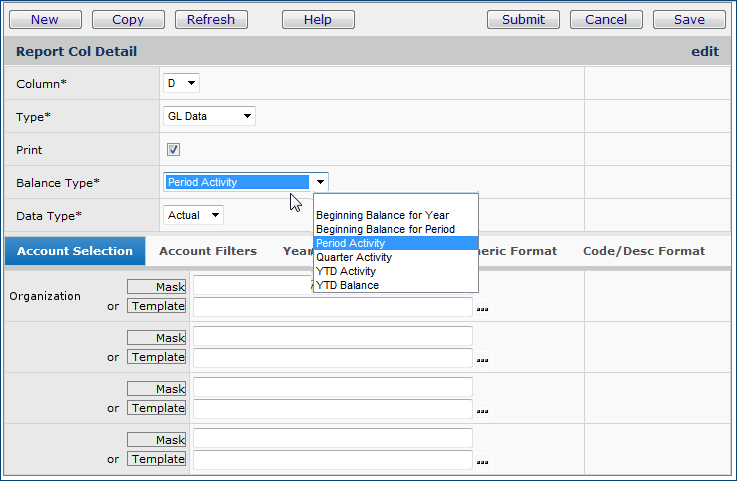Select YTD Activity in the dropdown list
This screenshot has height=481, width=737.
(x=346, y=271)
